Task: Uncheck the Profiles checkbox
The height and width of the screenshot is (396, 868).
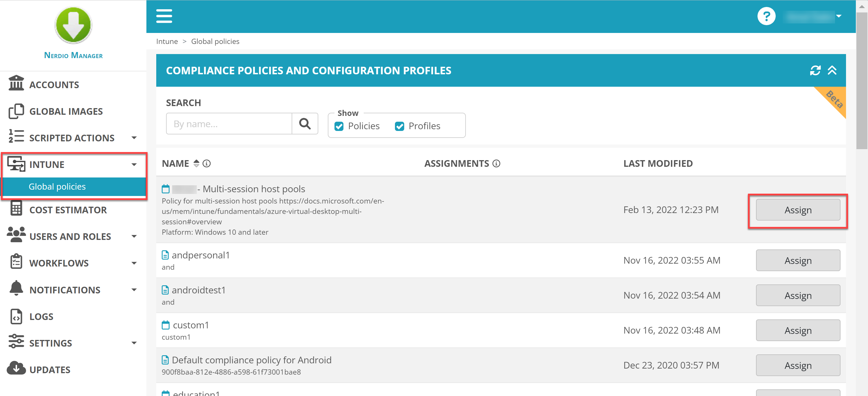Action: (399, 126)
